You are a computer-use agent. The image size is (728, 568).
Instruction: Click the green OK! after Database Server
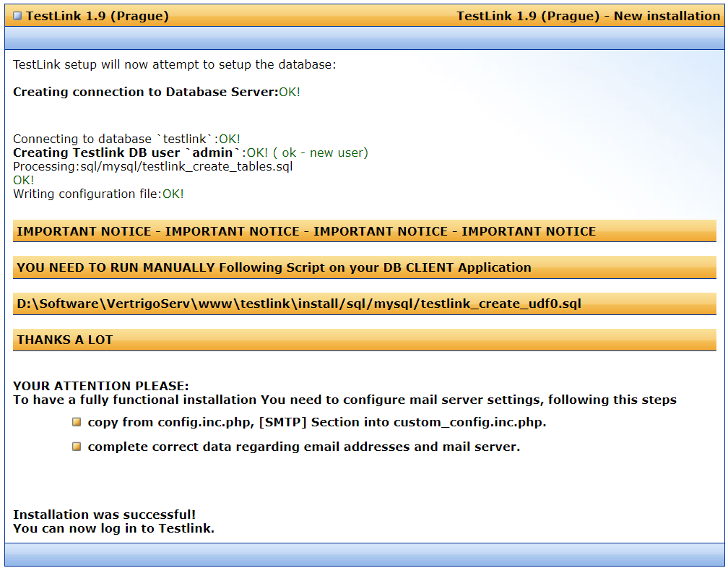pyautogui.click(x=290, y=92)
